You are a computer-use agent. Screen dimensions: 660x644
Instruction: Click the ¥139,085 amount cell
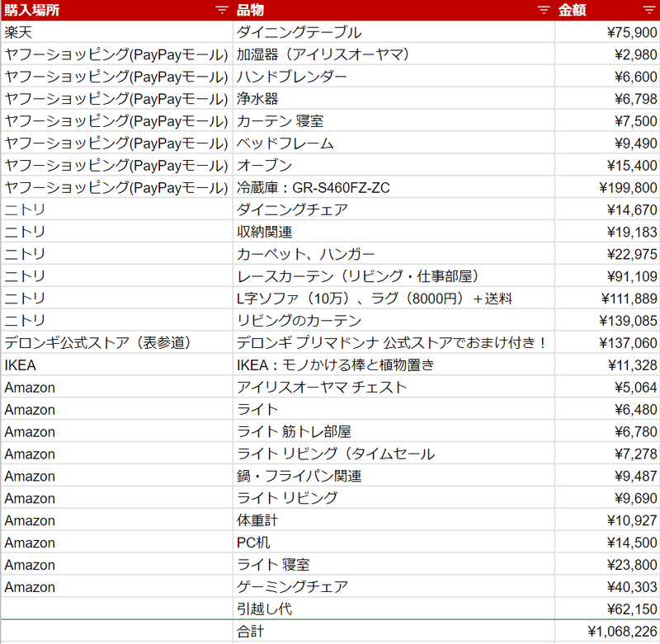click(607, 321)
